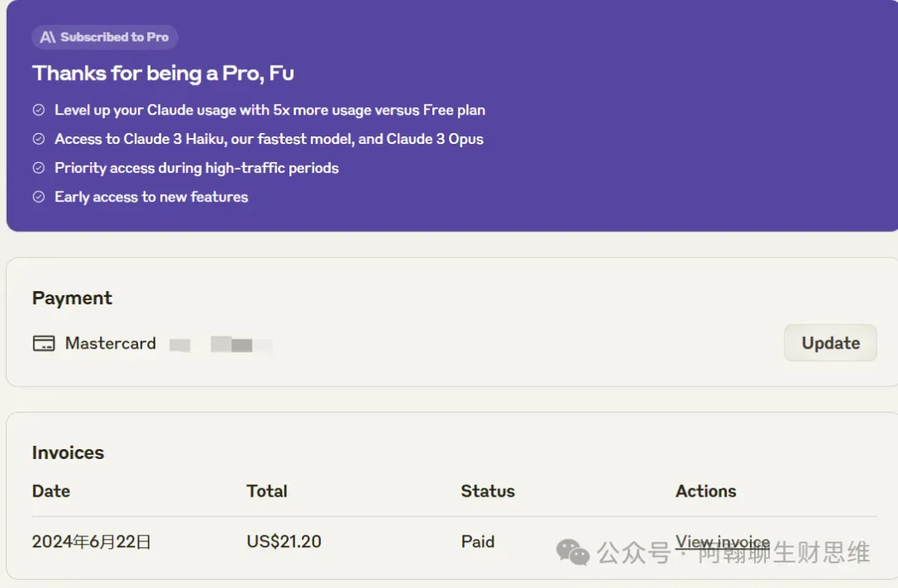Click the Actions column header
The width and height of the screenshot is (898, 588).
[x=705, y=491]
